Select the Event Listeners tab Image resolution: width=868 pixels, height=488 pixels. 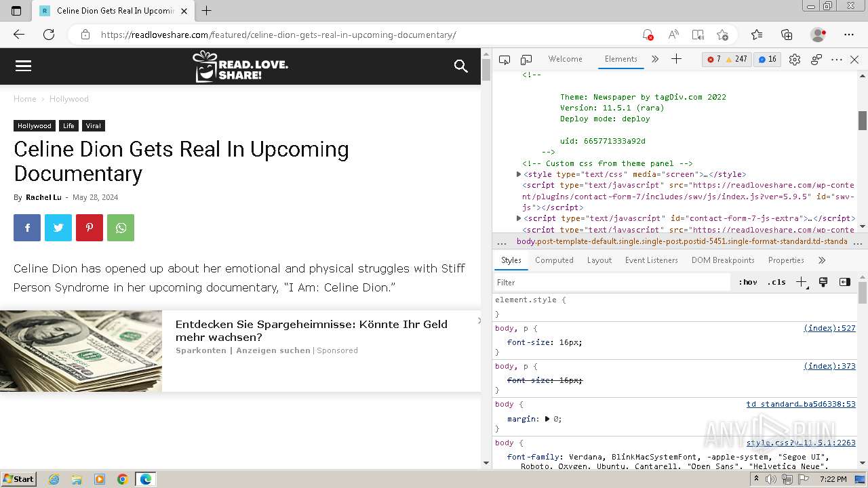tap(652, 260)
